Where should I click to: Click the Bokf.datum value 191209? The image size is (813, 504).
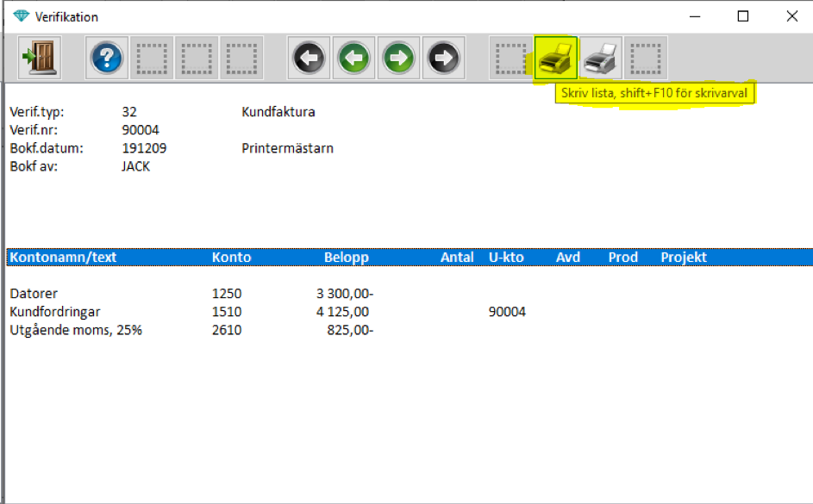click(144, 148)
